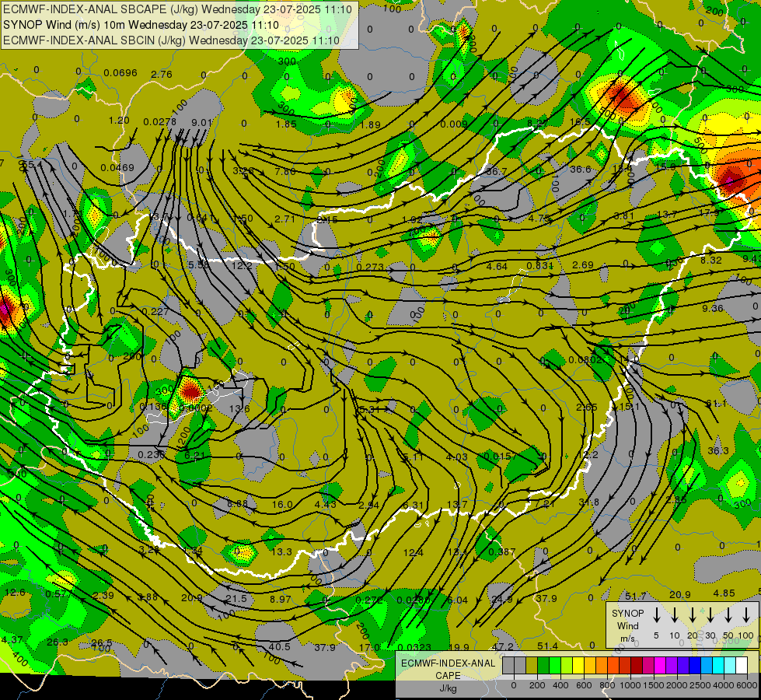Click the map value 16.5
This screenshot has width=761, height=700.
click(x=580, y=121)
